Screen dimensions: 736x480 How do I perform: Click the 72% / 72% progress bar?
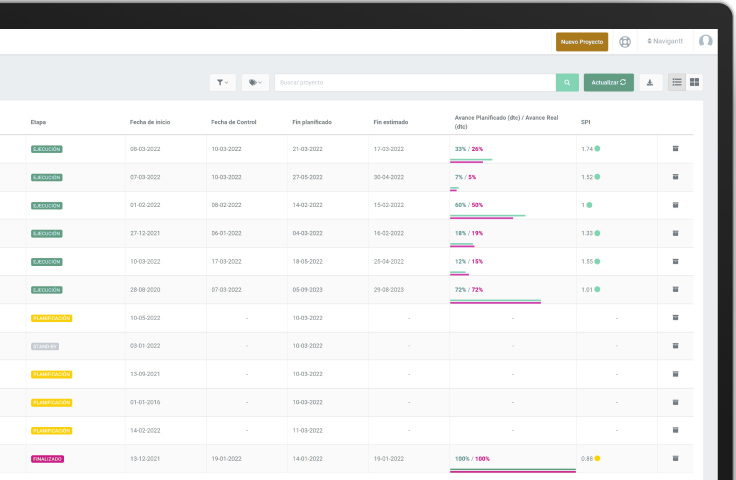point(495,300)
